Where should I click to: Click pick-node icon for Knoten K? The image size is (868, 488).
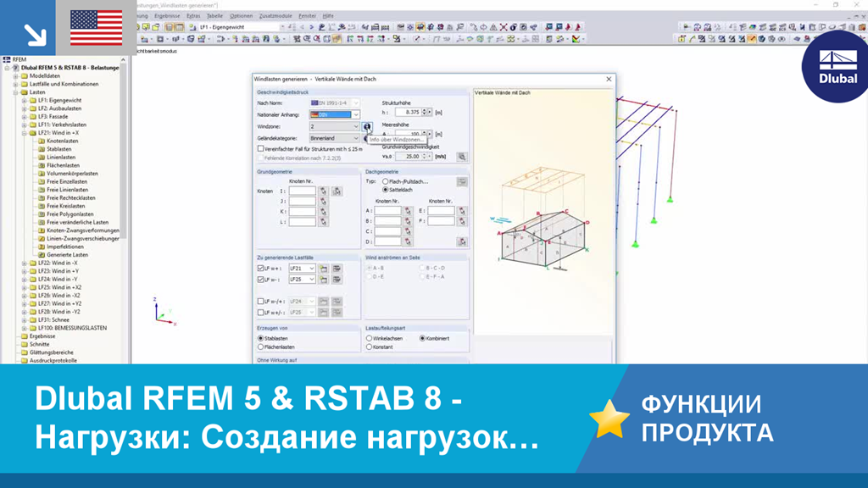pyautogui.click(x=323, y=211)
